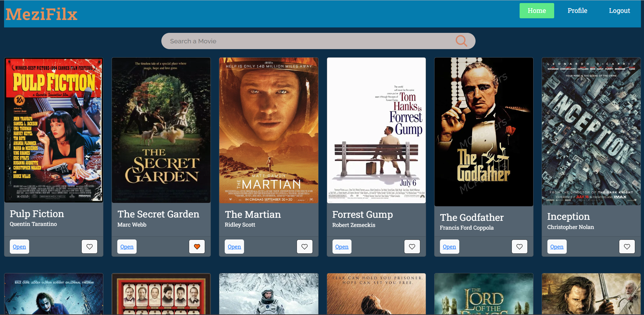Click Open under The Martian

click(x=234, y=247)
